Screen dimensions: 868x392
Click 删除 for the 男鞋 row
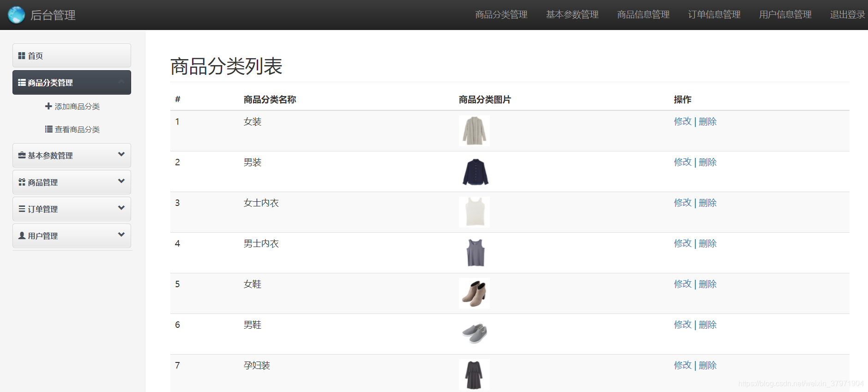pyautogui.click(x=708, y=325)
